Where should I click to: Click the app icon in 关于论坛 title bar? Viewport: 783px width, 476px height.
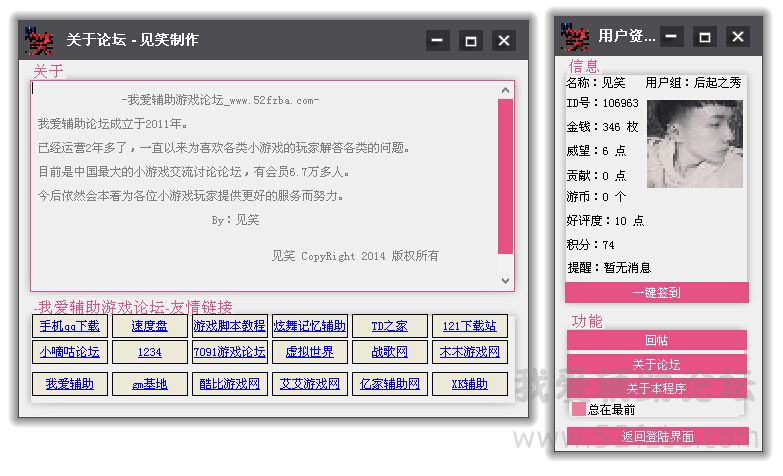tap(39, 40)
